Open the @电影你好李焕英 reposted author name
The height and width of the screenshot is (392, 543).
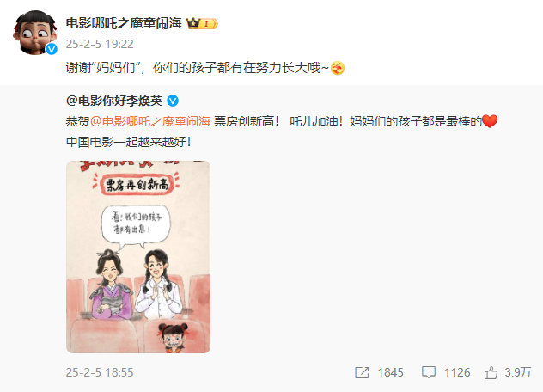coord(114,101)
